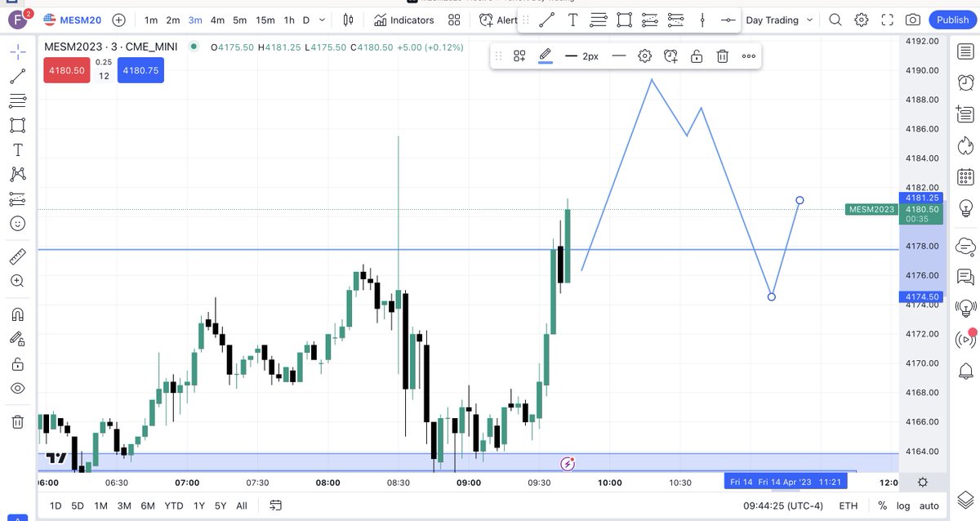Add a symbol with the plus compare button
980x521 pixels.
[118, 20]
